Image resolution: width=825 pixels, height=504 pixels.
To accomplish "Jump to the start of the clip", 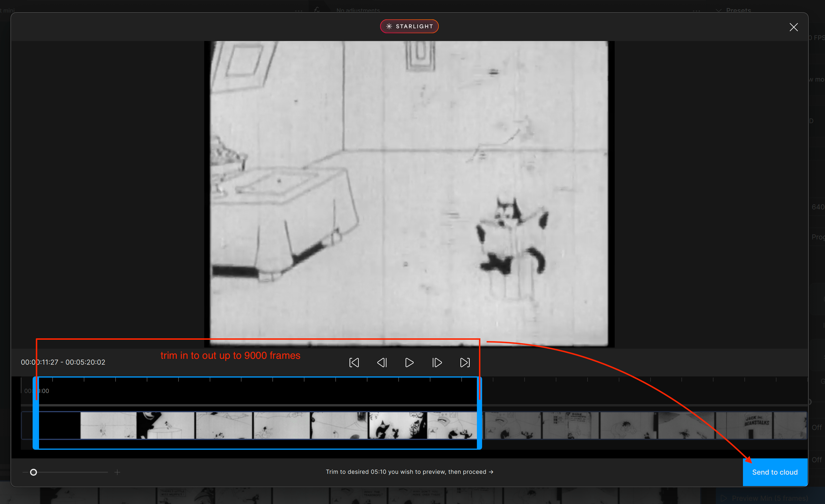I will click(x=354, y=363).
